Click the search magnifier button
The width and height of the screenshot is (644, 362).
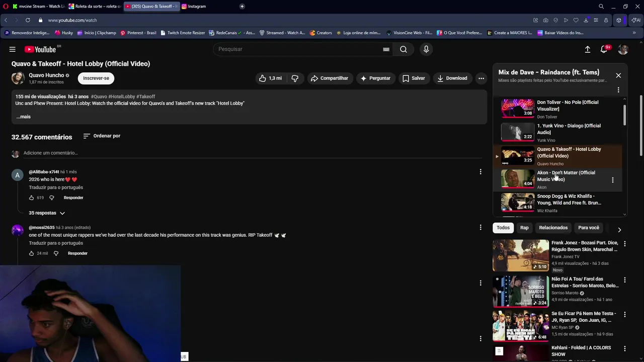pyautogui.click(x=404, y=49)
